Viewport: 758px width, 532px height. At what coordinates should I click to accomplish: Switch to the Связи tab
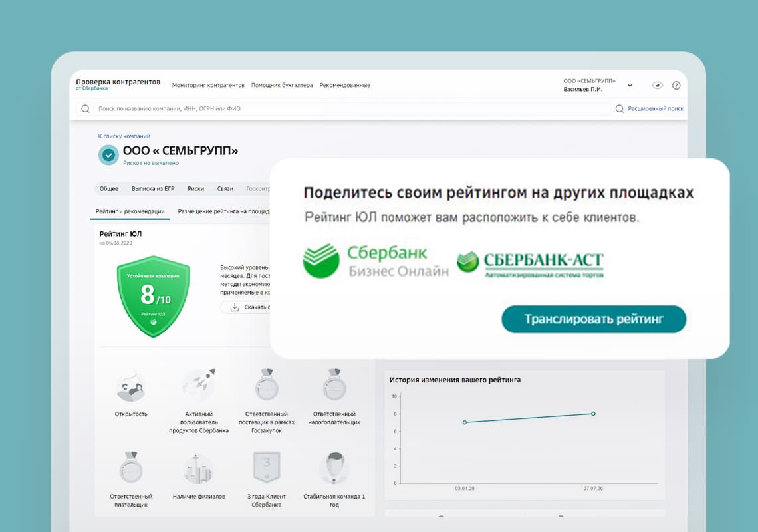coord(225,189)
